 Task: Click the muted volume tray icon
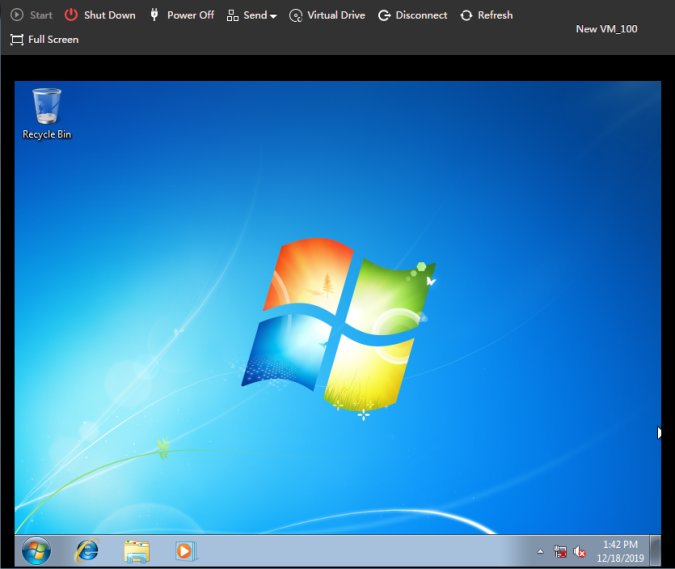579,551
